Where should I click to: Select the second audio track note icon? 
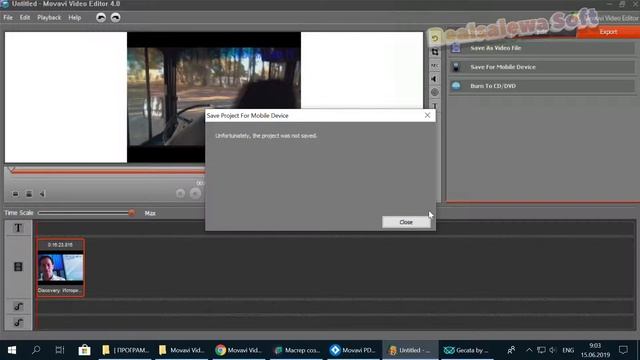coord(18,322)
